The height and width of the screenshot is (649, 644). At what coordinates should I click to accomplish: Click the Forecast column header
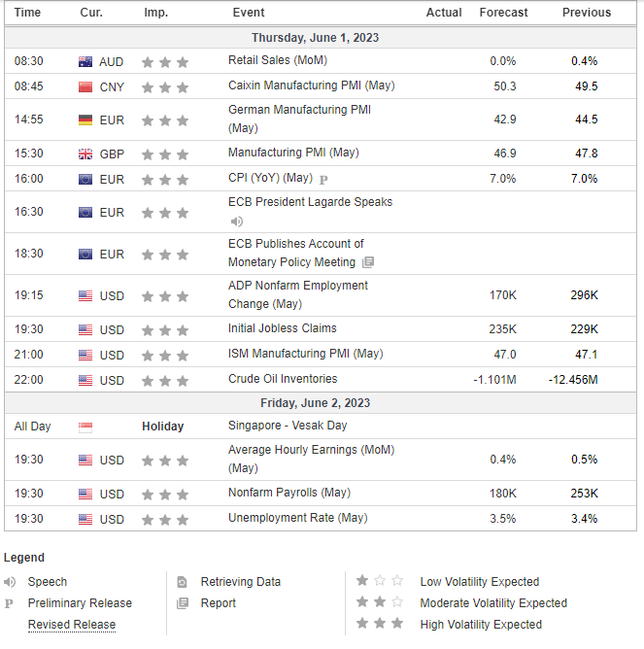pos(503,13)
